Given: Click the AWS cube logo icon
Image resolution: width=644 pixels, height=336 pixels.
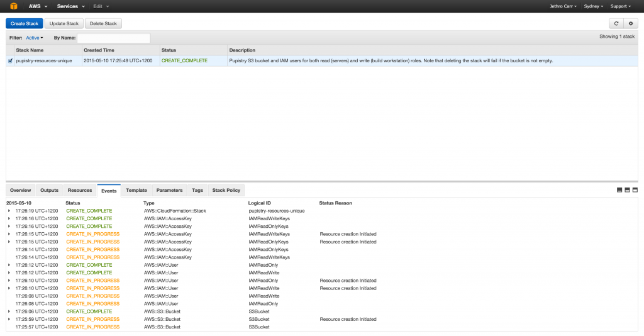Looking at the screenshot, I should click(14, 6).
